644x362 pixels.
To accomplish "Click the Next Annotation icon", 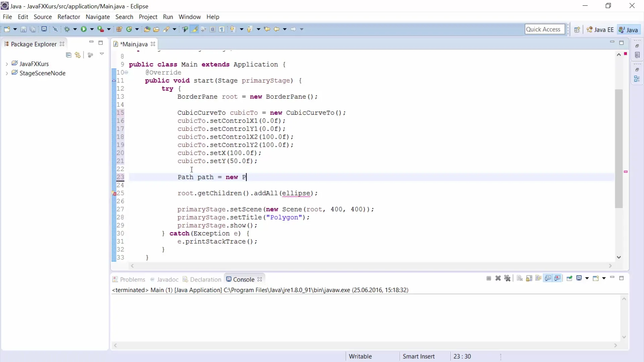I will tap(233, 29).
